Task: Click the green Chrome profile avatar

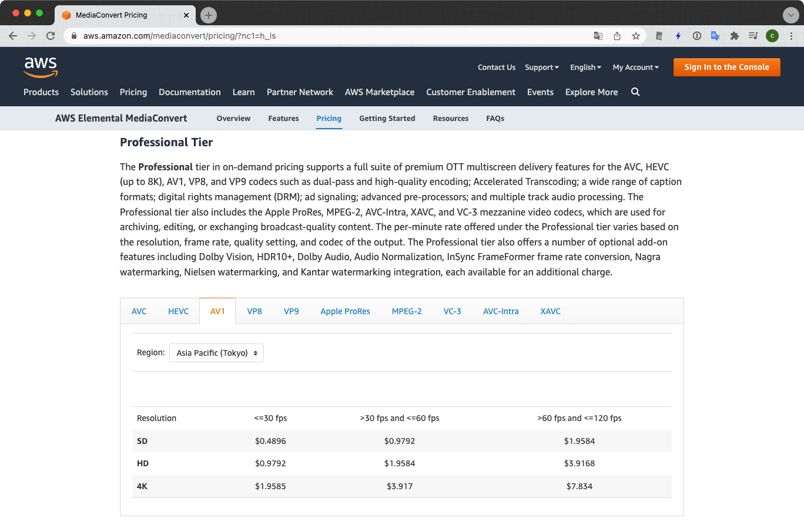Action: [x=772, y=36]
